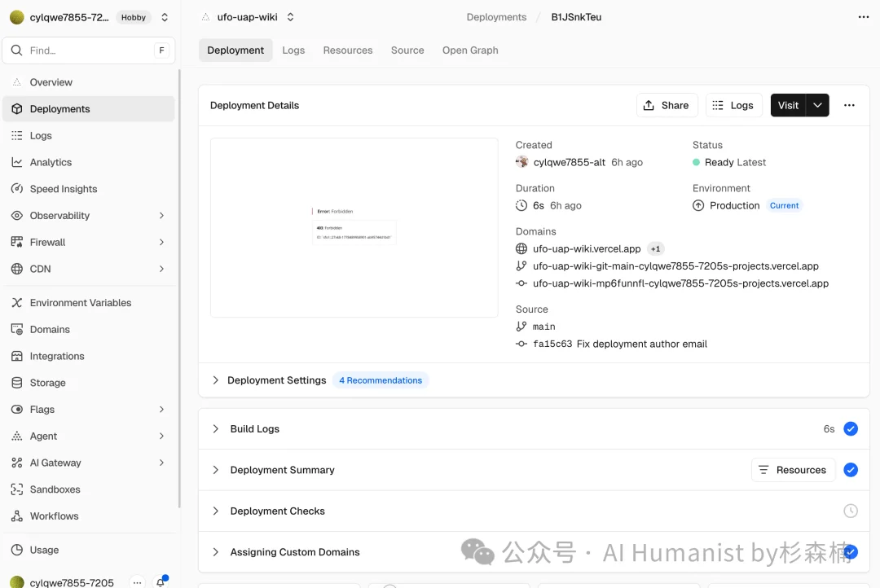
Task: Expand Assigning Custom Domains section
Action: [215, 552]
